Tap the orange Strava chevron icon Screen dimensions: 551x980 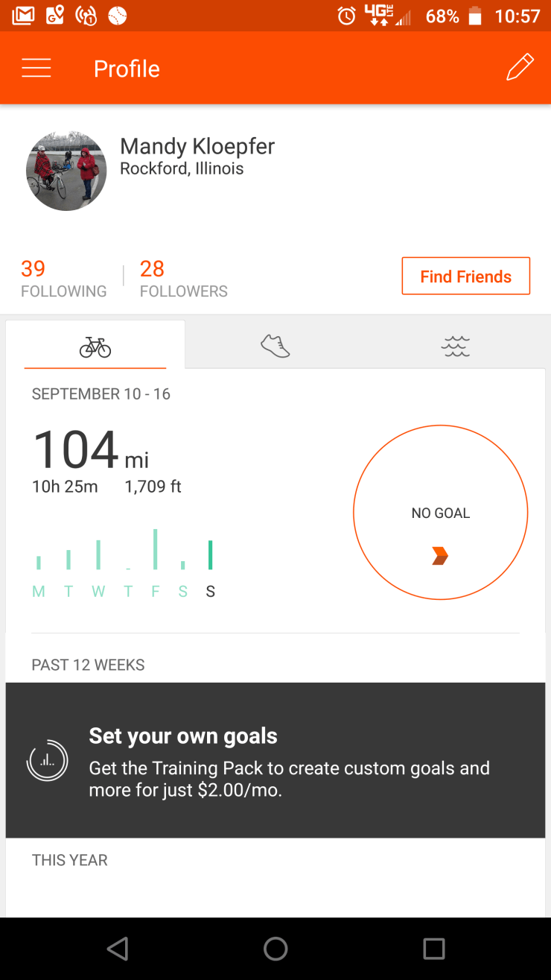pyautogui.click(x=440, y=556)
